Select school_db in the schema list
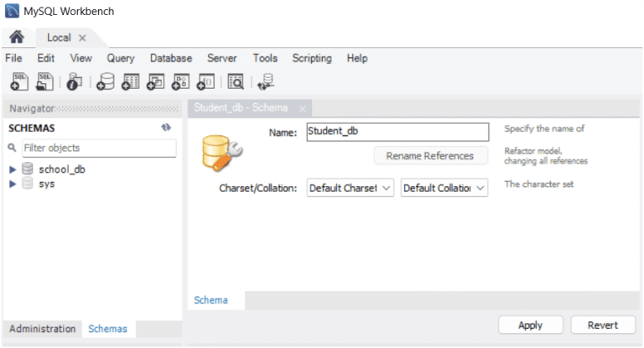Viewport: 644px width, 348px height. [x=62, y=169]
